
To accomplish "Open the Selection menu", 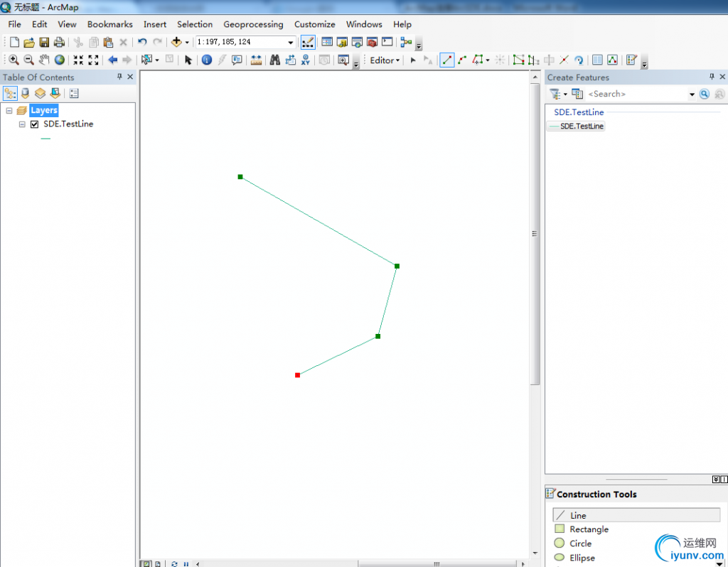I will coord(195,24).
